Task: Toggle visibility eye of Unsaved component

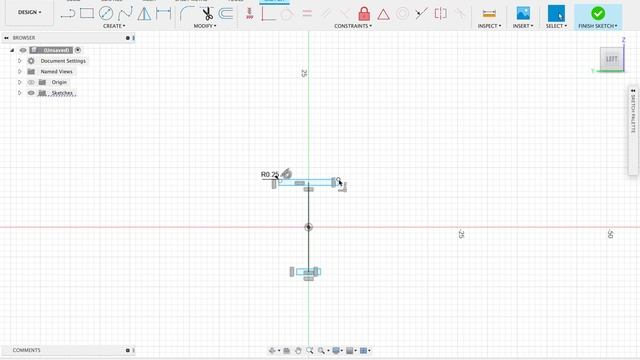Action: pos(23,50)
